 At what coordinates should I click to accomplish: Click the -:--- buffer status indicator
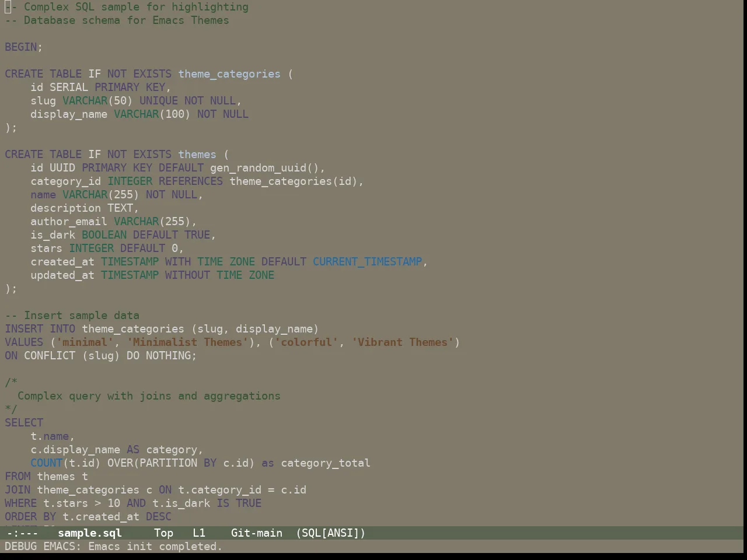point(22,533)
